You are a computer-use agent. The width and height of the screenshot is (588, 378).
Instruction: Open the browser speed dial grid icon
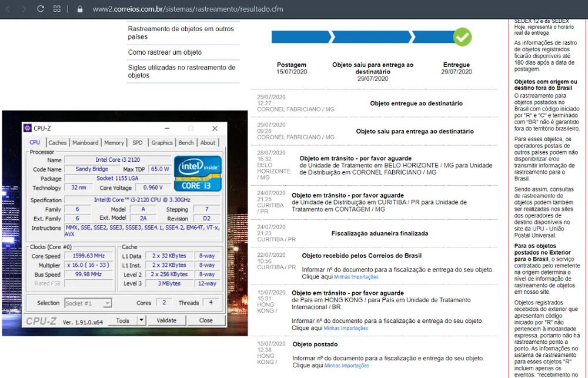(x=57, y=9)
